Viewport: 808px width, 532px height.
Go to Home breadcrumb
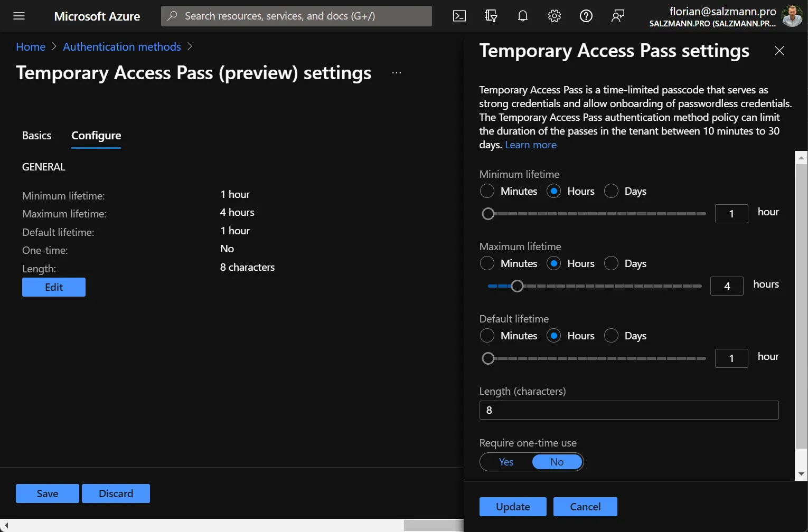(x=31, y=47)
